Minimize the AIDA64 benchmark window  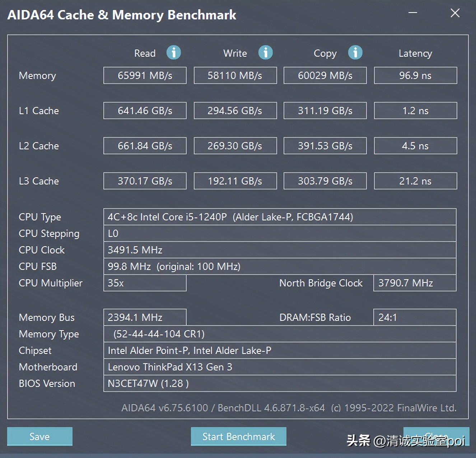[412, 13]
